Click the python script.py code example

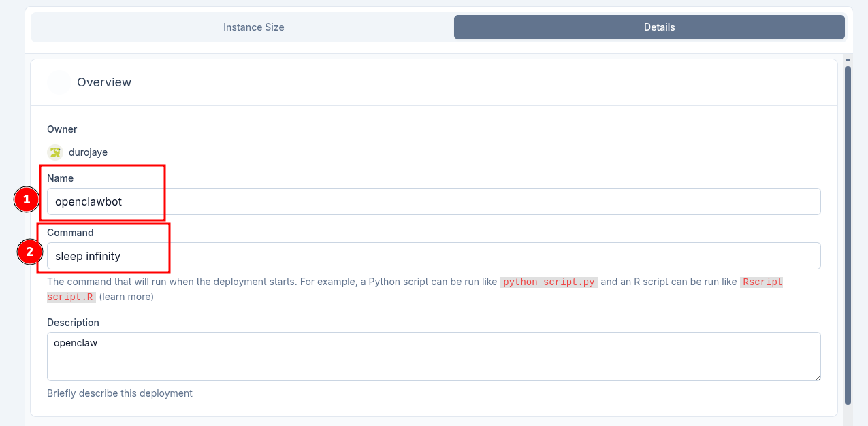pos(549,282)
